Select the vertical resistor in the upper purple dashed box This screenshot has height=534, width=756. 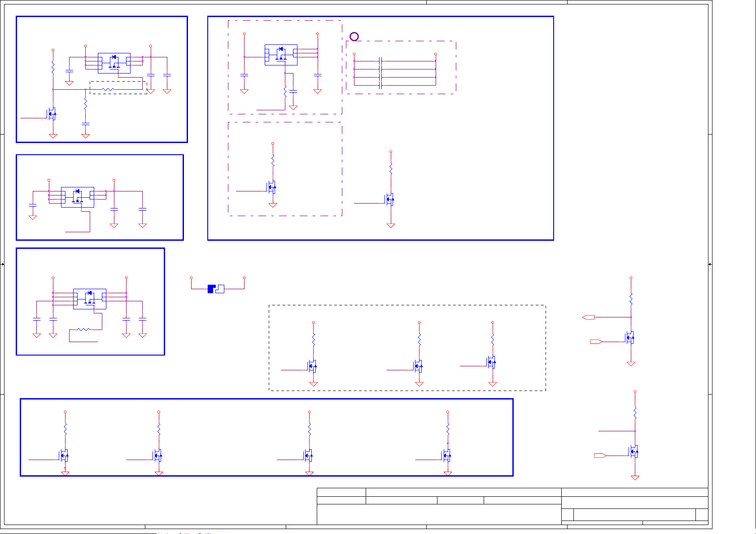[285, 92]
